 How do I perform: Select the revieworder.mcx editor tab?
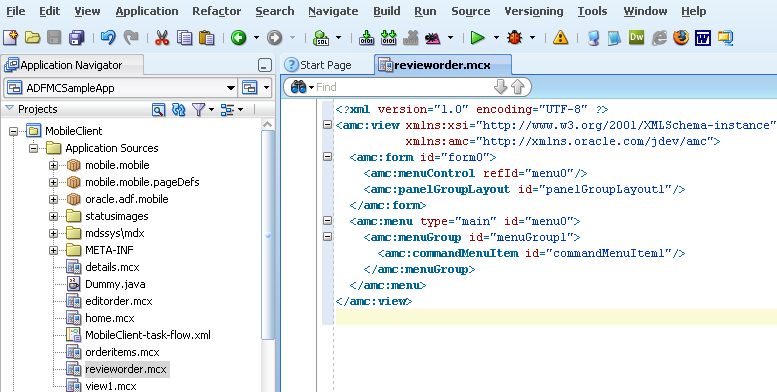[442, 65]
